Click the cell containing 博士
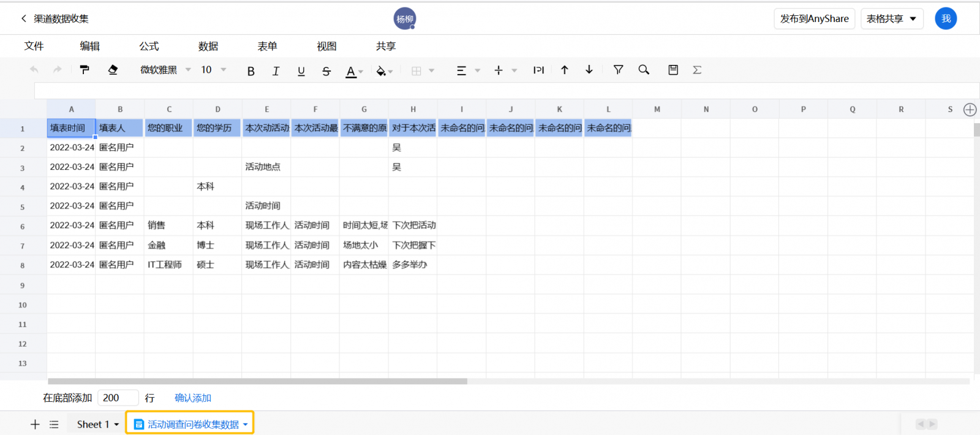The width and height of the screenshot is (980, 435). click(x=217, y=245)
